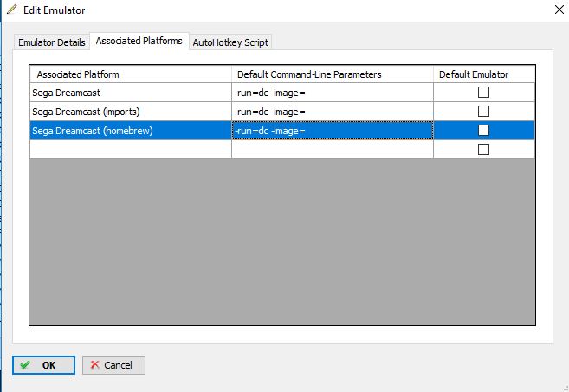Viewport: 569px width, 392px height.
Task: Edit command-line parameters for Sega Dreamcast row
Action: (333, 93)
